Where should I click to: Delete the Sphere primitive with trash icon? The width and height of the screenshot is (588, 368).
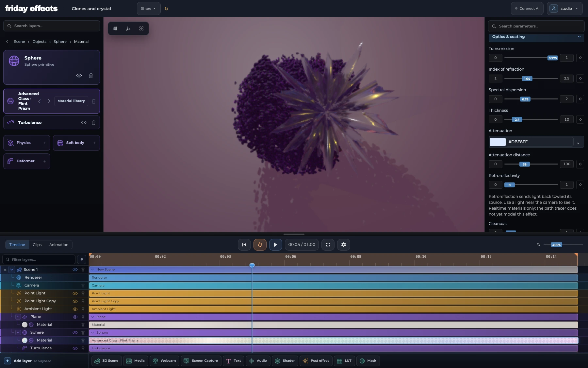[91, 76]
